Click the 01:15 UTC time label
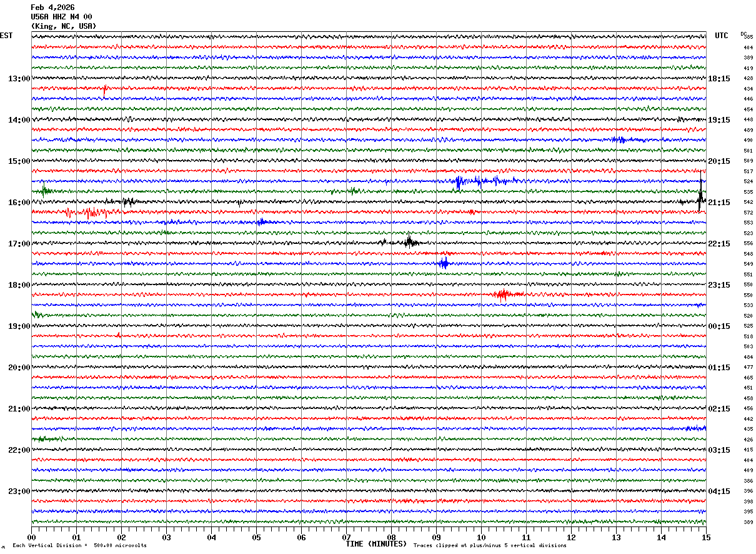The image size is (756, 554). [x=719, y=368]
